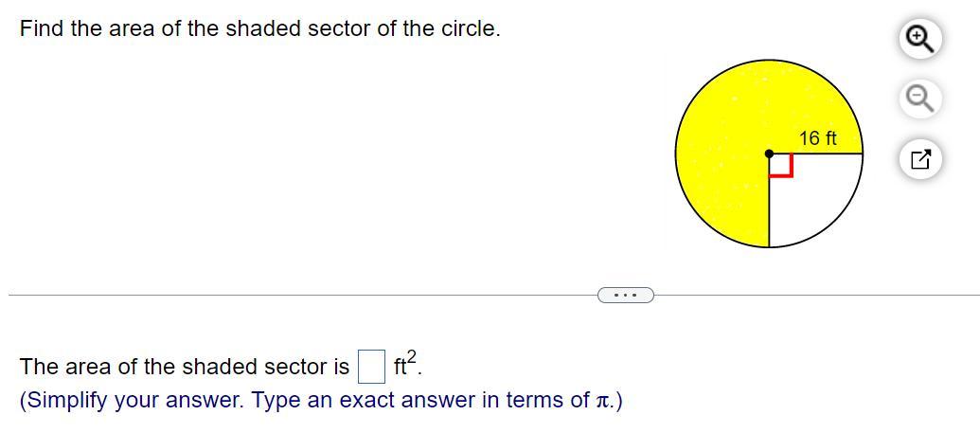
Task: Select the "16 ft" radius label
Action: 817,138
